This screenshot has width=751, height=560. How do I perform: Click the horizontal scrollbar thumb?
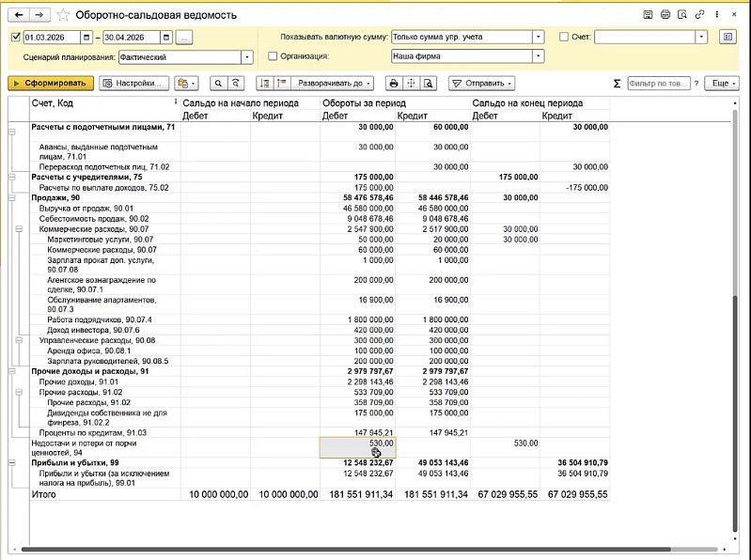[x=346, y=550]
